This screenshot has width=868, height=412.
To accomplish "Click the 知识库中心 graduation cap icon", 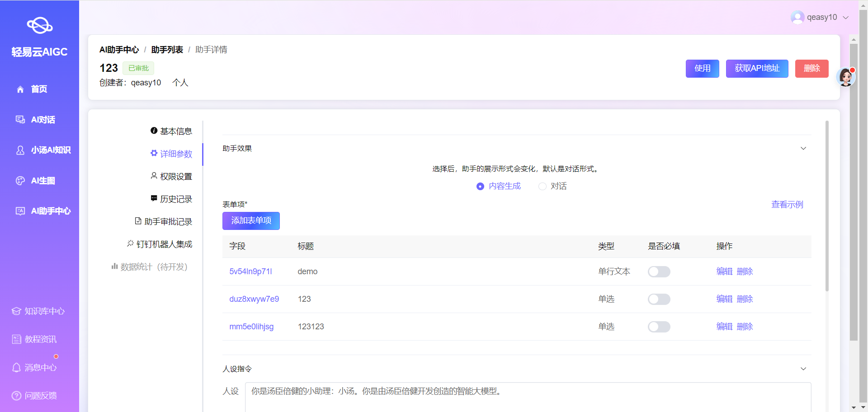I will [16, 311].
